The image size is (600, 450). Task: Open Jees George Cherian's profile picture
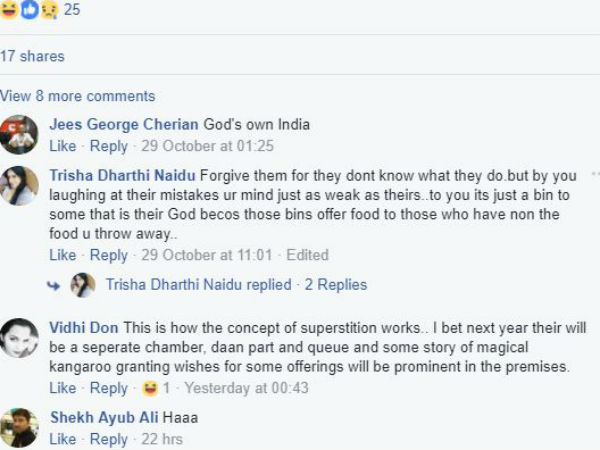coord(19,134)
